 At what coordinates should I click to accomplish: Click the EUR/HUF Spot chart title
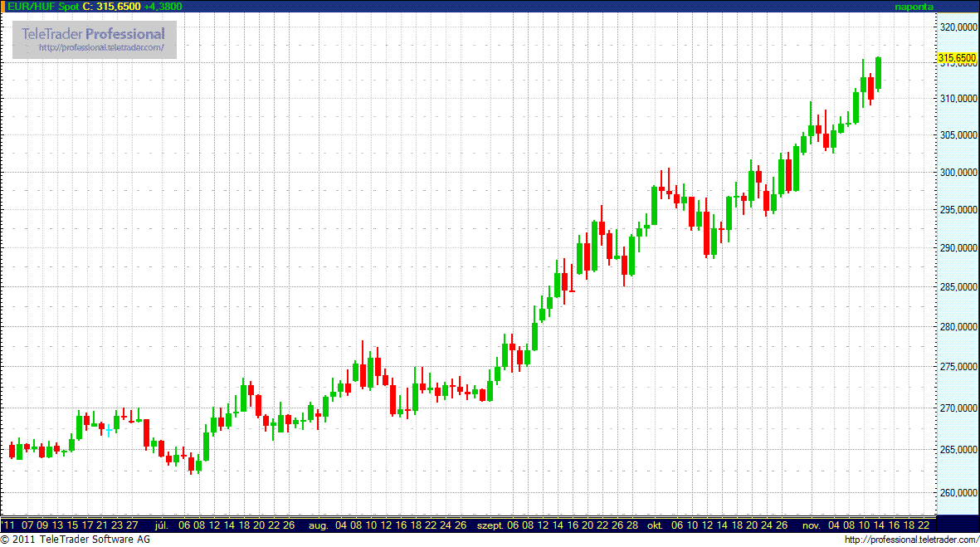tap(43, 7)
